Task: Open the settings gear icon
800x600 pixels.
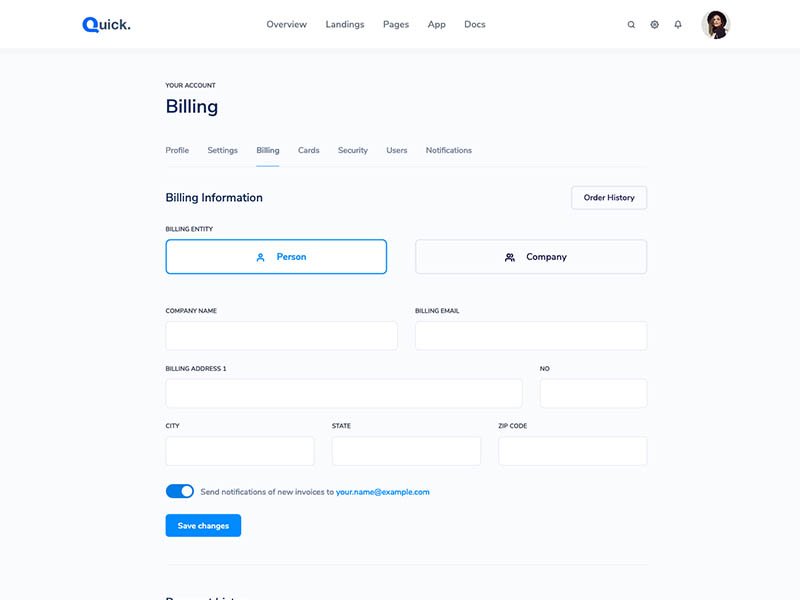Action: click(x=654, y=25)
